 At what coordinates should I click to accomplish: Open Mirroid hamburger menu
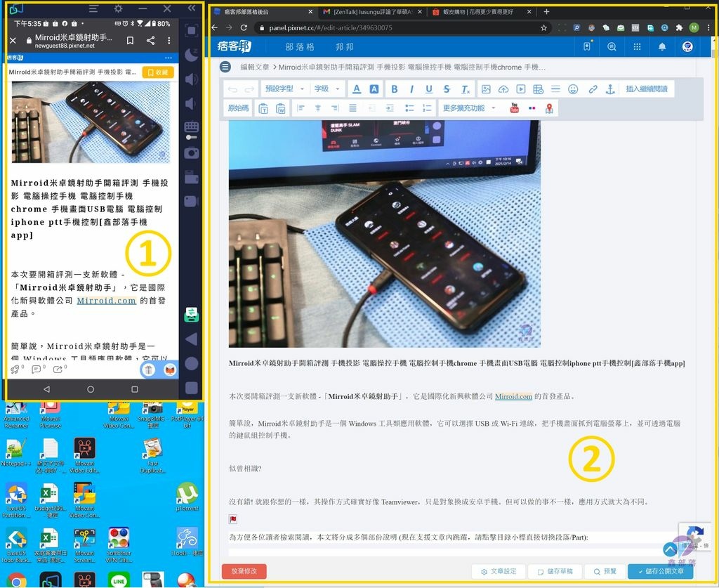[93, 8]
